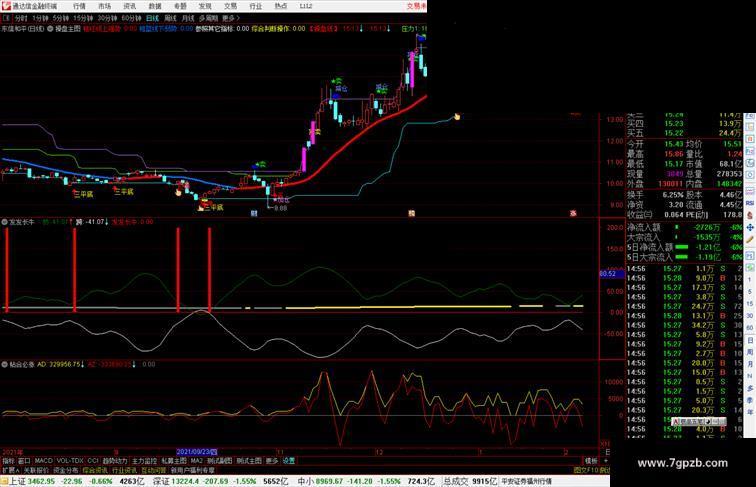Expand the 更多 > period list
The width and height of the screenshot is (756, 487).
231,18
